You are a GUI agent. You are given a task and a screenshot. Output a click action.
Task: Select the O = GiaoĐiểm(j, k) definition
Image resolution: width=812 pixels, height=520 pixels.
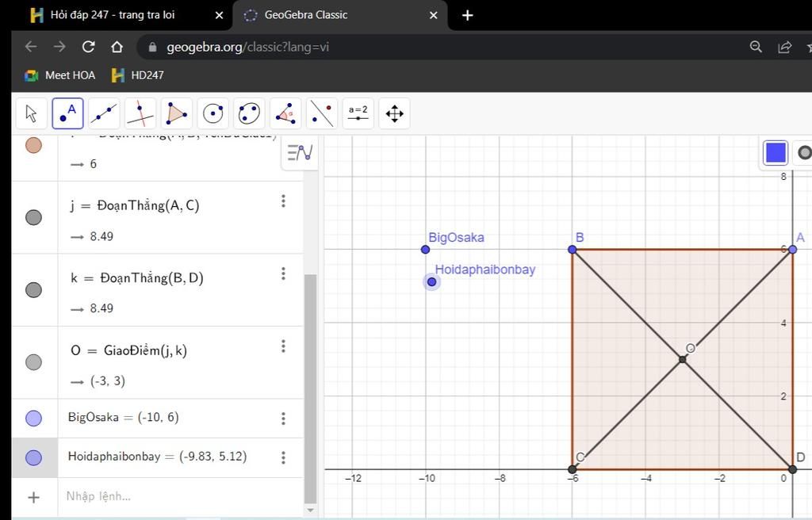pyautogui.click(x=128, y=350)
